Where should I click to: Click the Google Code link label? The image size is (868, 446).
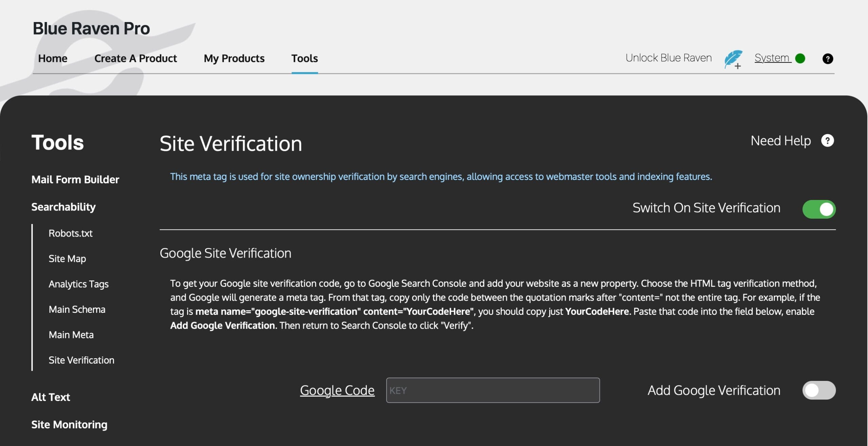pyautogui.click(x=337, y=390)
